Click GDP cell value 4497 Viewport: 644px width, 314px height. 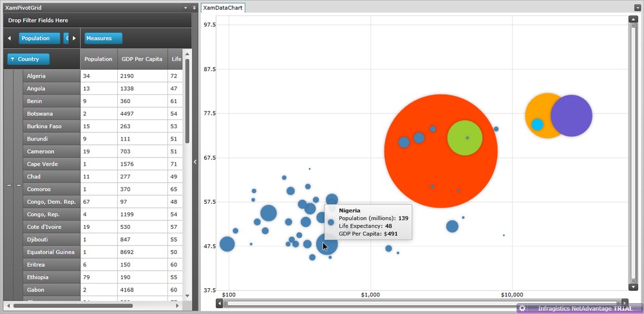click(142, 114)
